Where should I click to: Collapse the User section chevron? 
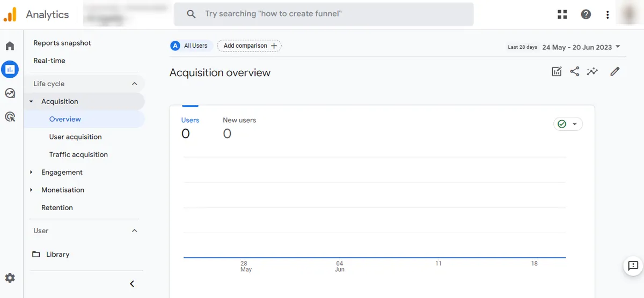coord(134,230)
